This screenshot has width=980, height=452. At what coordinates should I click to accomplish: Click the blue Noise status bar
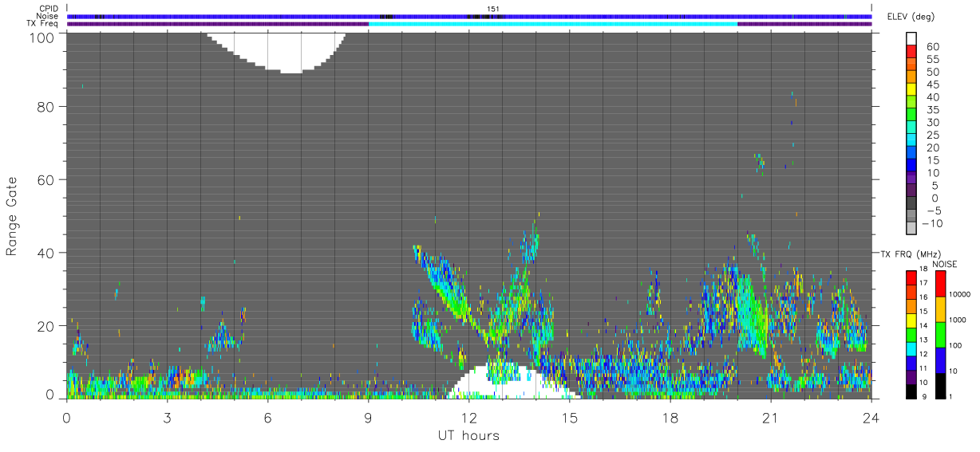tap(469, 16)
